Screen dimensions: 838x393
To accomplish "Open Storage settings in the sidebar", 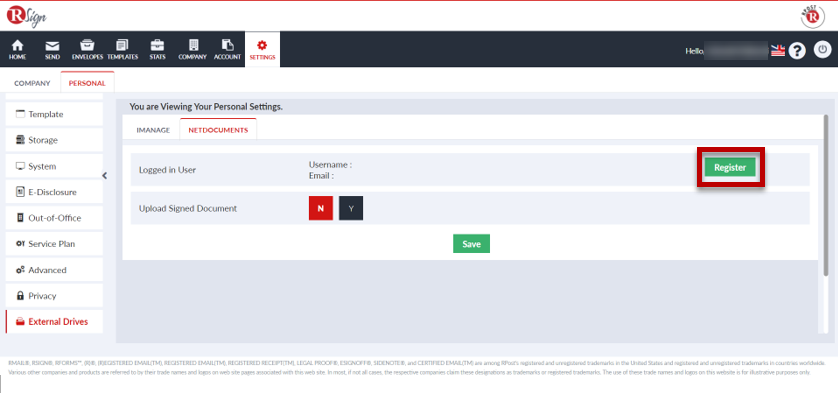I will click(54, 140).
